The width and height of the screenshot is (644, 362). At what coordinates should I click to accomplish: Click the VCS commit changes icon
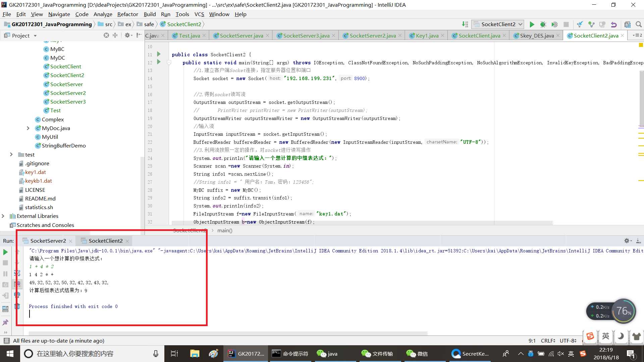tap(591, 24)
